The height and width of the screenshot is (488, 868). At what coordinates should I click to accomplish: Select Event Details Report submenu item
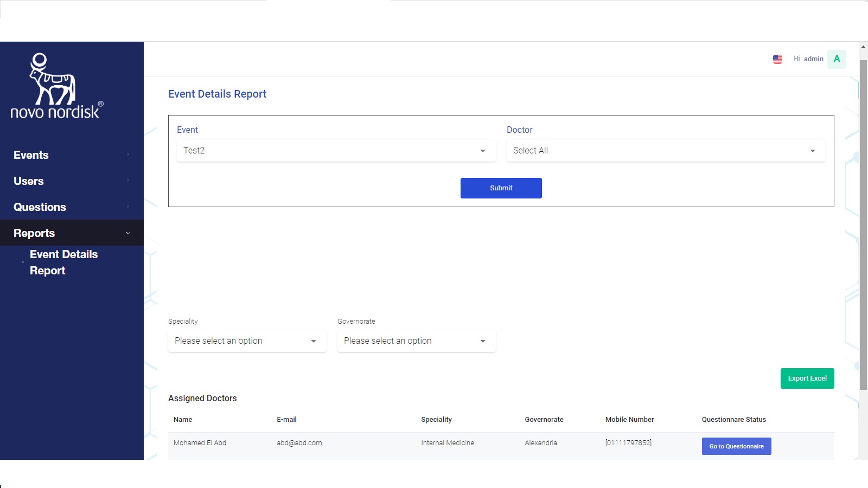coord(63,262)
